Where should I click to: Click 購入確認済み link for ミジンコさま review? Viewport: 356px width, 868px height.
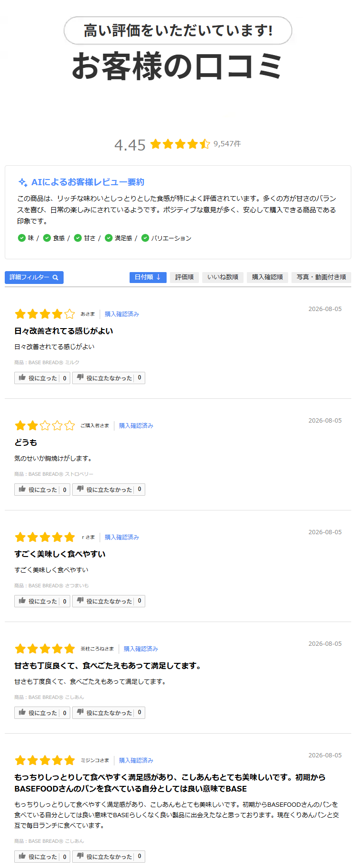pos(136,761)
